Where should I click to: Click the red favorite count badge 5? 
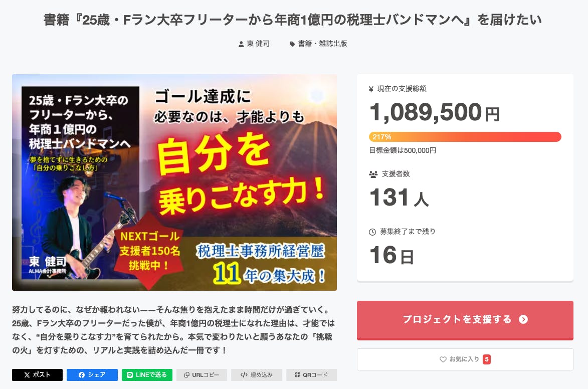[x=487, y=359]
